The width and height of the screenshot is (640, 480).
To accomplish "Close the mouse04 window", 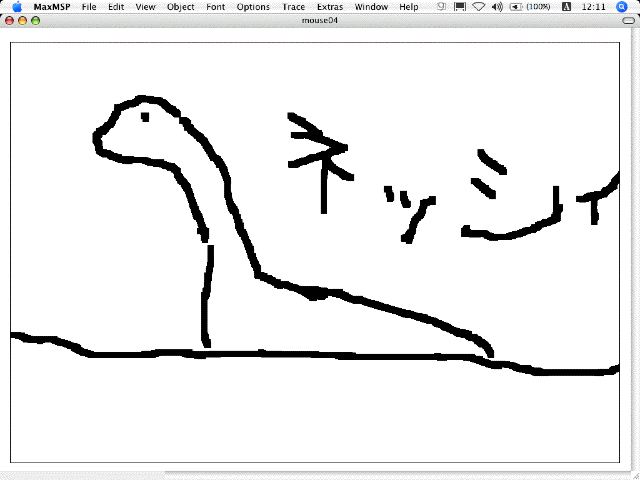I will (x=9, y=20).
